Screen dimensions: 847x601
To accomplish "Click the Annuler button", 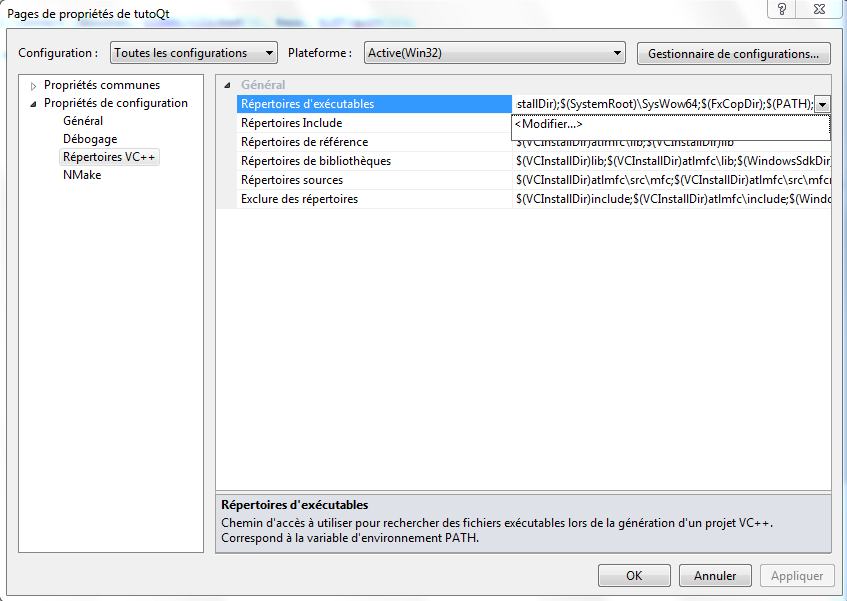I will tap(715, 576).
